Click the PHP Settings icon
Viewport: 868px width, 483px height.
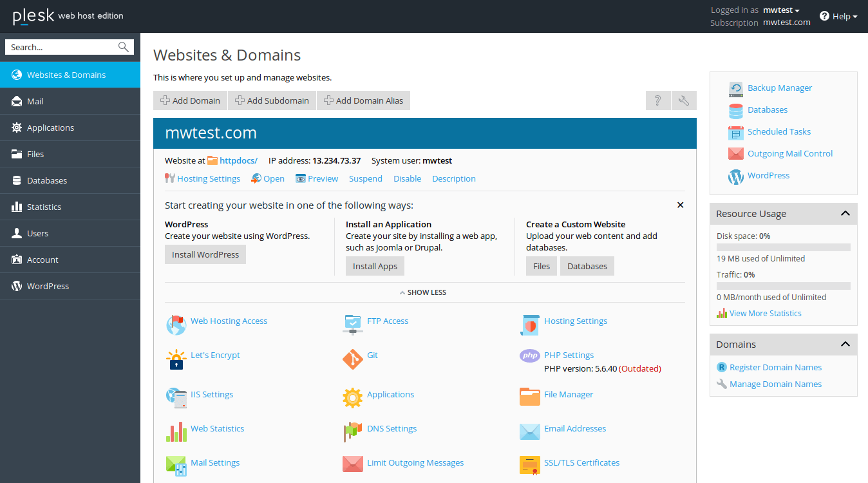529,355
